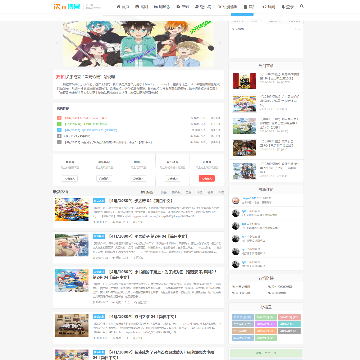
Task: Open the highlighted navigation item with blue underline
Action: (x=249, y=7)
